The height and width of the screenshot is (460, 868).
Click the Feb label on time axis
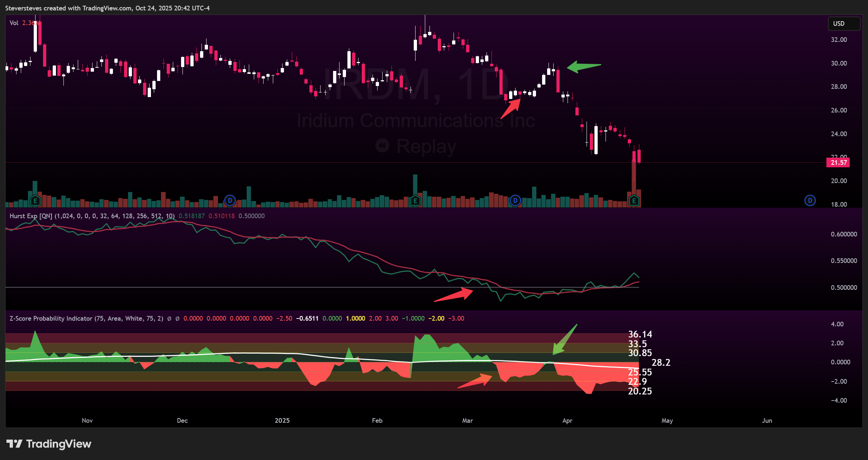coord(377,421)
